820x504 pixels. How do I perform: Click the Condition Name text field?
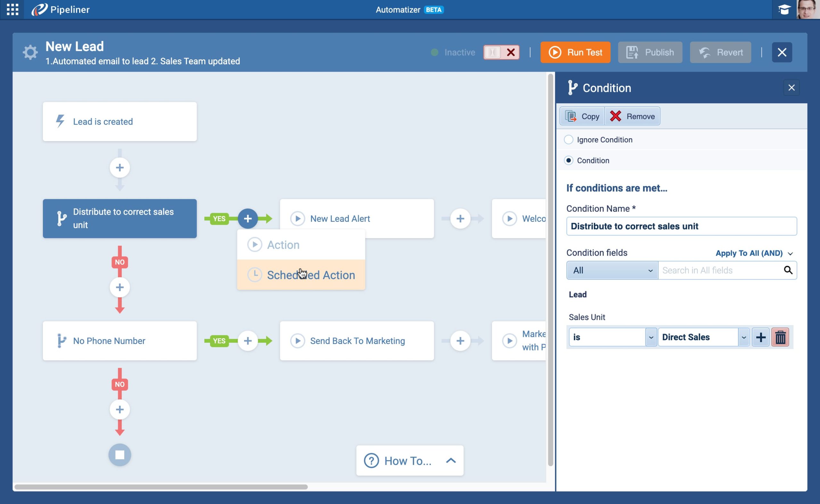(x=681, y=226)
